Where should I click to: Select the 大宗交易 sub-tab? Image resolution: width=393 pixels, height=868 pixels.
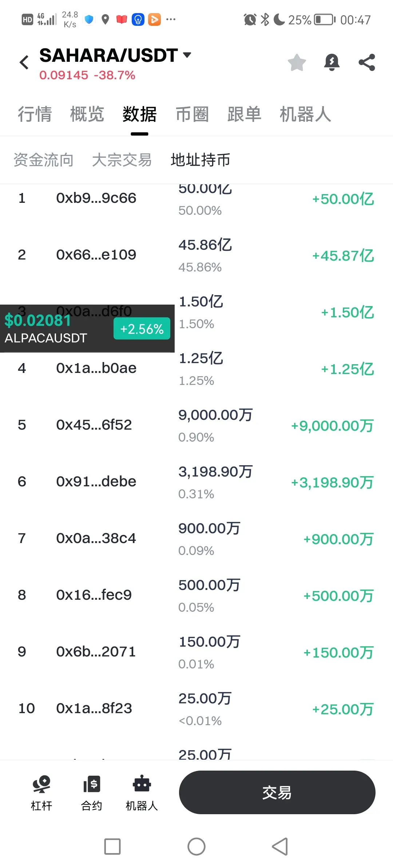122,160
